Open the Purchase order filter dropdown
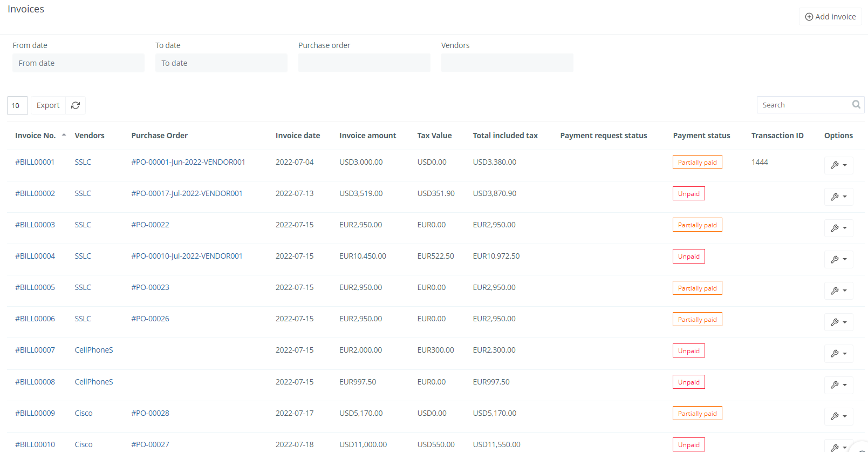 click(364, 63)
